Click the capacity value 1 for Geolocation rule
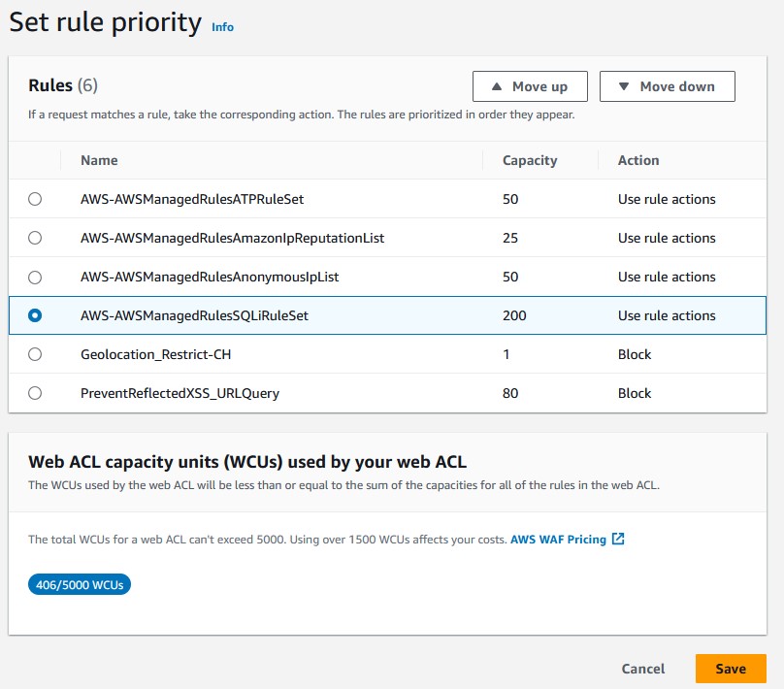The image size is (784, 689). pyautogui.click(x=506, y=354)
